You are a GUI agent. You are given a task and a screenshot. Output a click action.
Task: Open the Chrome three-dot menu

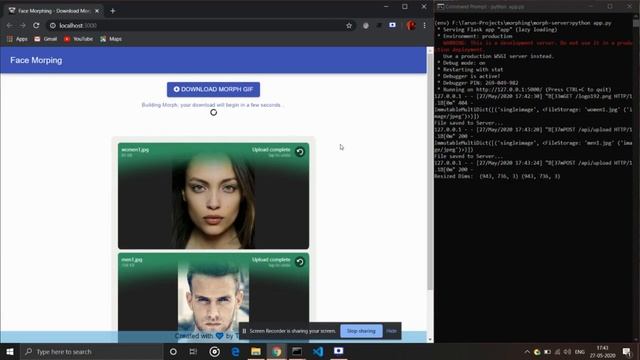pos(424,25)
